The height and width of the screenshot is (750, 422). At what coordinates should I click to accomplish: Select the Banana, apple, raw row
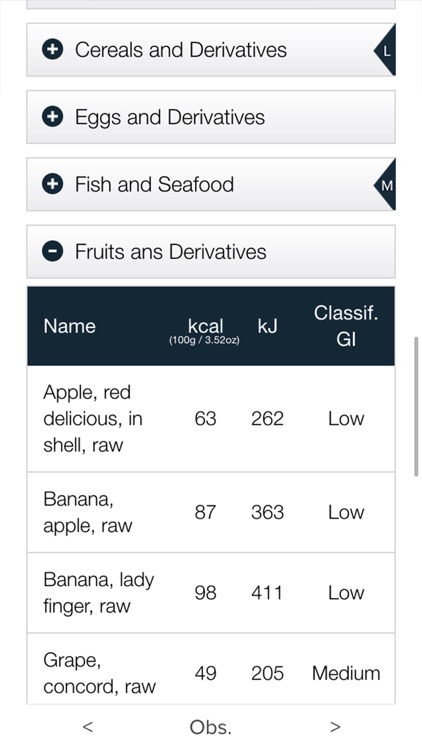211,512
